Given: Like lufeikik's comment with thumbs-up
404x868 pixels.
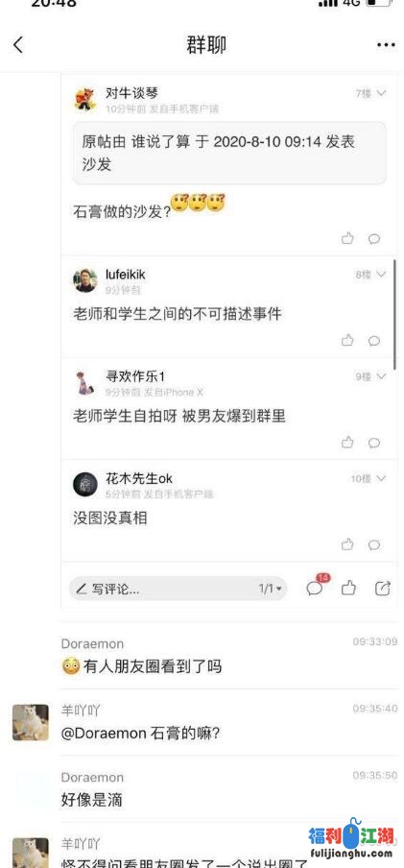Looking at the screenshot, I should (x=347, y=341).
